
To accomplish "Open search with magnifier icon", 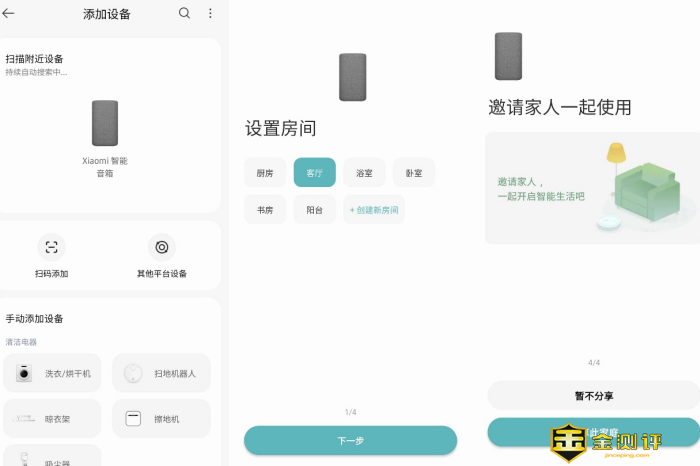I will click(x=184, y=14).
